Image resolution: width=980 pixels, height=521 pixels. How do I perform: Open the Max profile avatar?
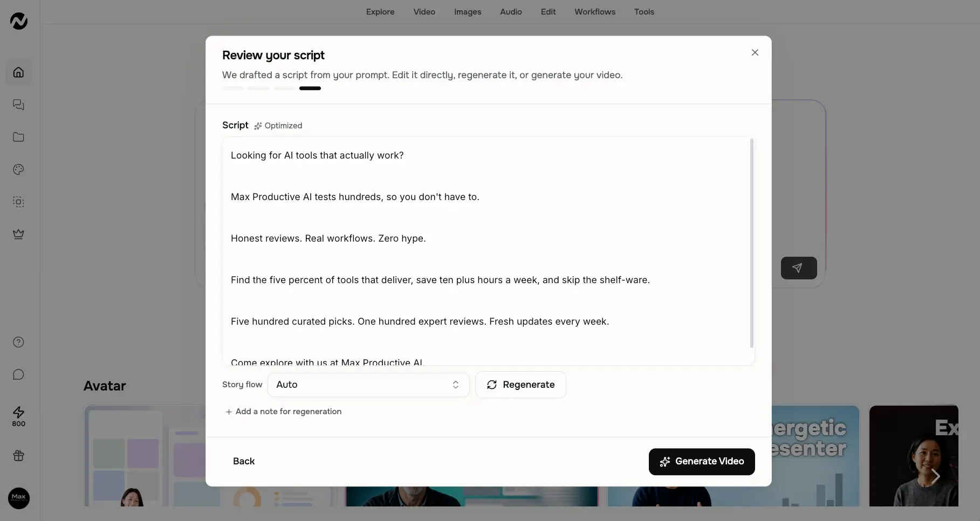[x=19, y=498]
